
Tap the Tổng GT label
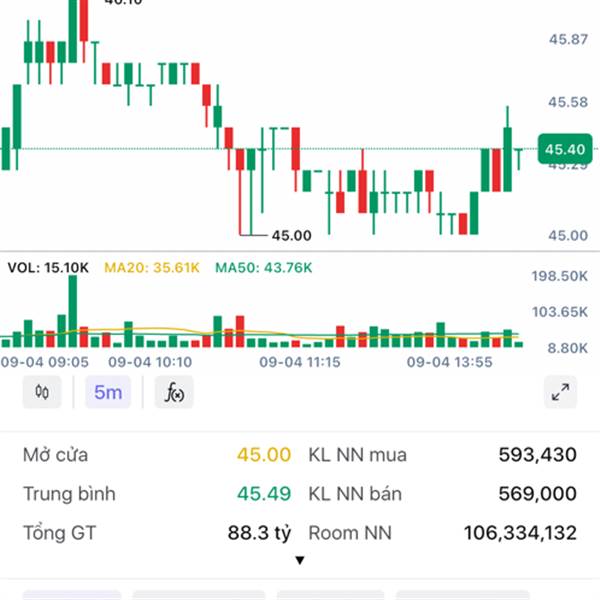click(x=59, y=533)
